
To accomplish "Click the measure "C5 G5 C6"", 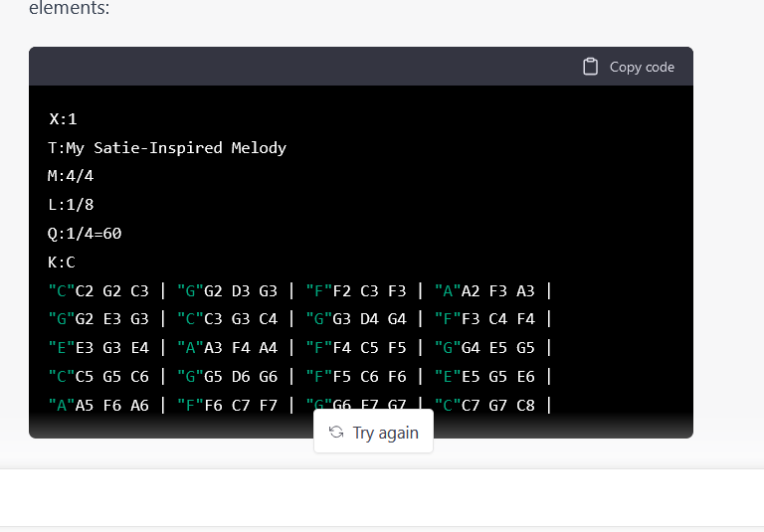I will tap(111, 377).
